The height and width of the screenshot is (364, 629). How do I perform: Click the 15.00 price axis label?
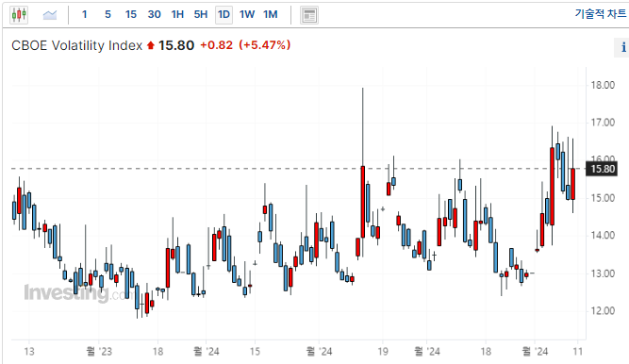pos(603,198)
